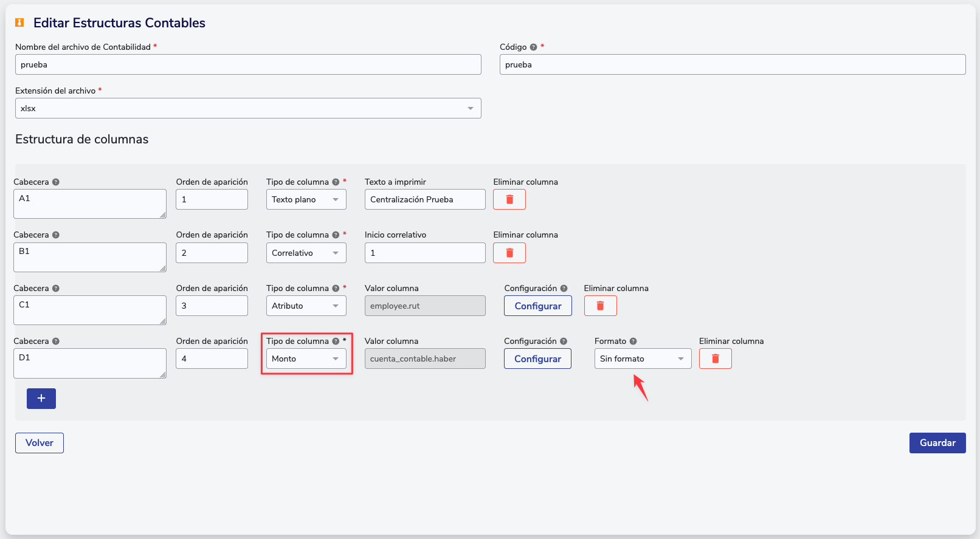Delete the D1 column row
This screenshot has height=539, width=980.
point(715,359)
